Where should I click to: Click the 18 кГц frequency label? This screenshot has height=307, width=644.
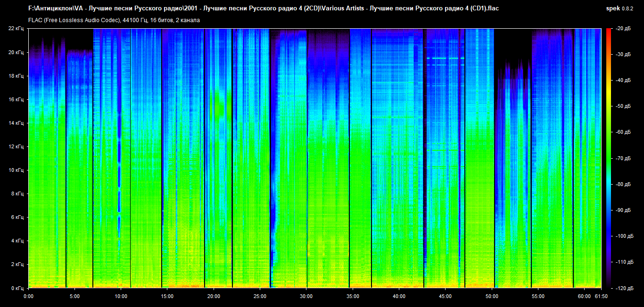[17, 76]
